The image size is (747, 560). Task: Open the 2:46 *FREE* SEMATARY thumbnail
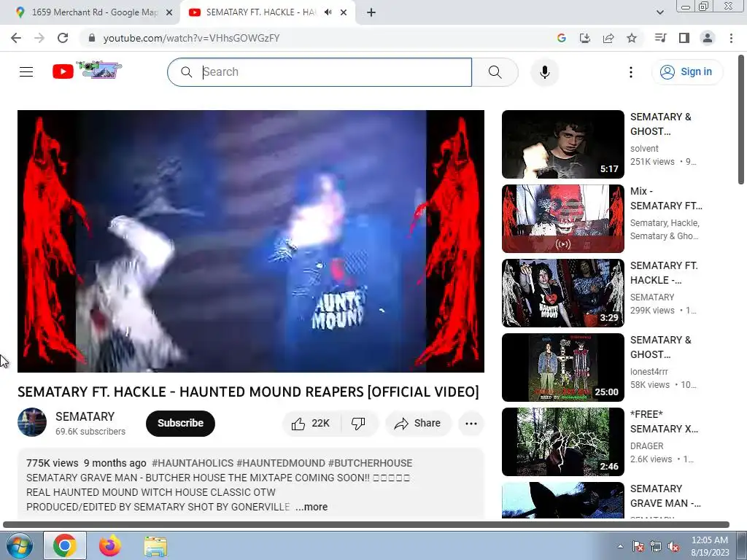coord(562,441)
